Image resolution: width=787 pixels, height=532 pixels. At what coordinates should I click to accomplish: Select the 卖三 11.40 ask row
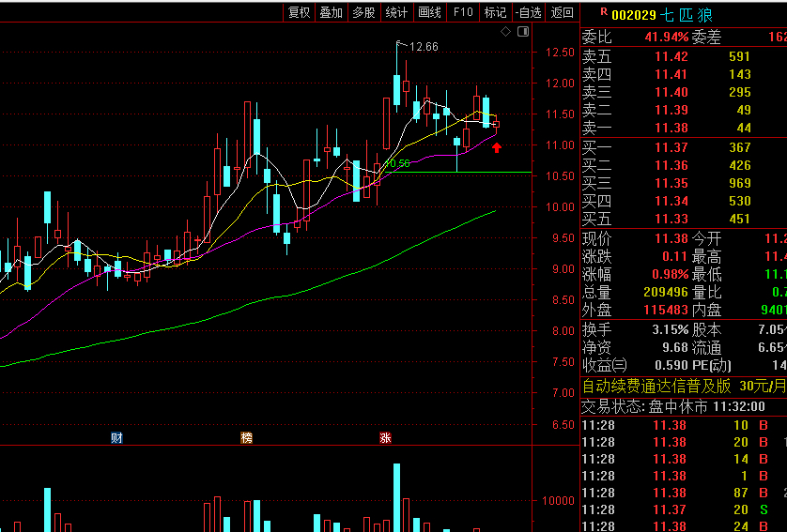coord(684,92)
